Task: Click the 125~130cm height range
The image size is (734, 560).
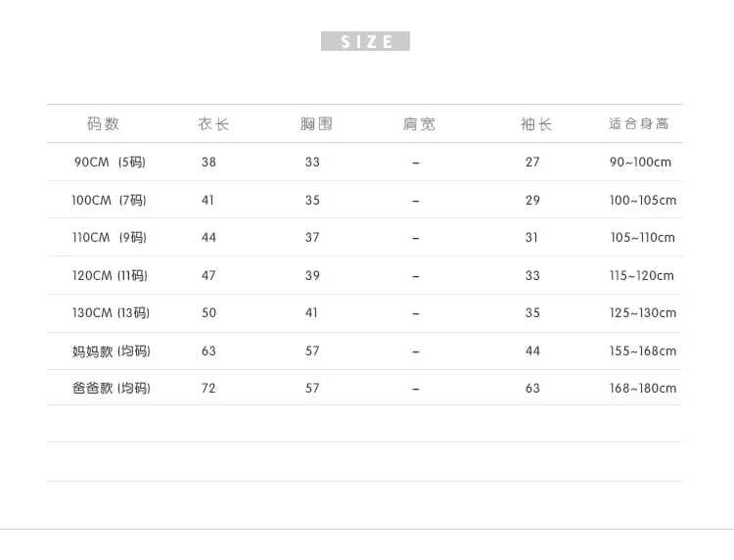Action: coord(643,312)
